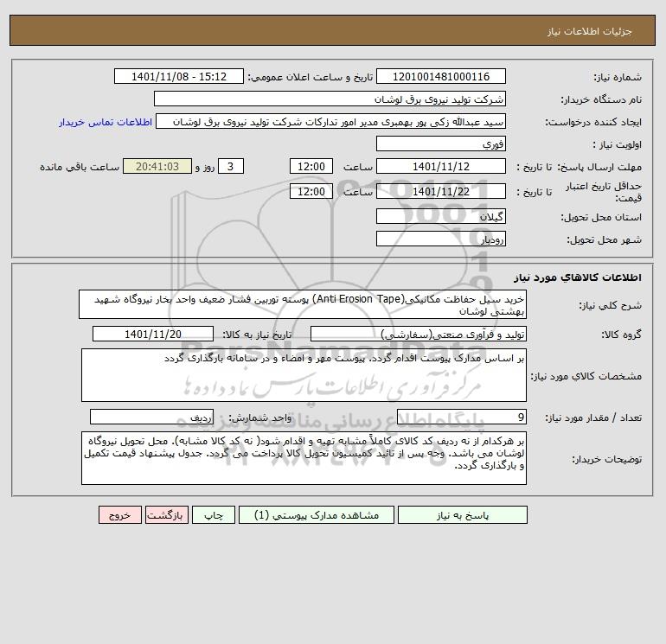Click the واحد شمارش label

(x=260, y=418)
